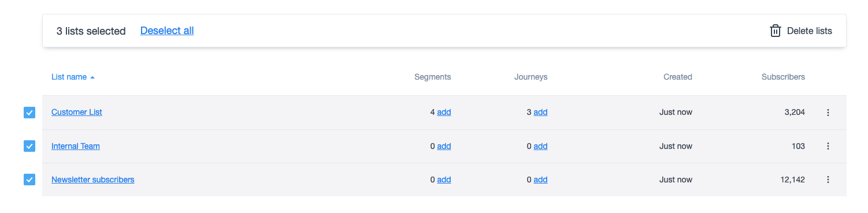Click the sort arrow beside List name
The image size is (868, 213).
(x=92, y=77)
